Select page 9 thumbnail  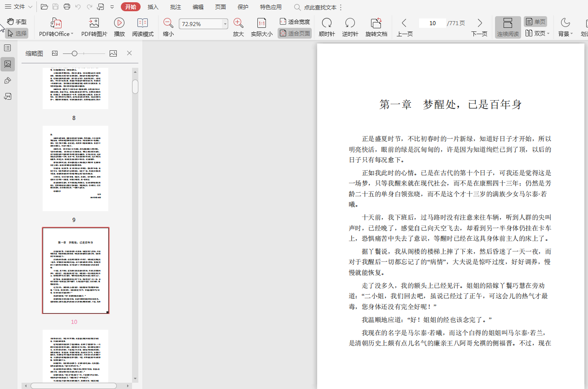coord(75,168)
